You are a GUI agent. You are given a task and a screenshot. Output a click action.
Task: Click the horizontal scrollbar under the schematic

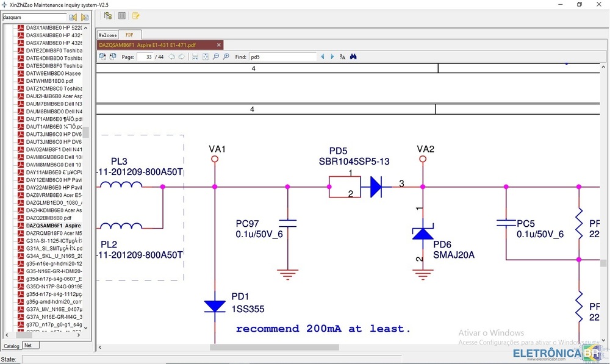[274, 348]
